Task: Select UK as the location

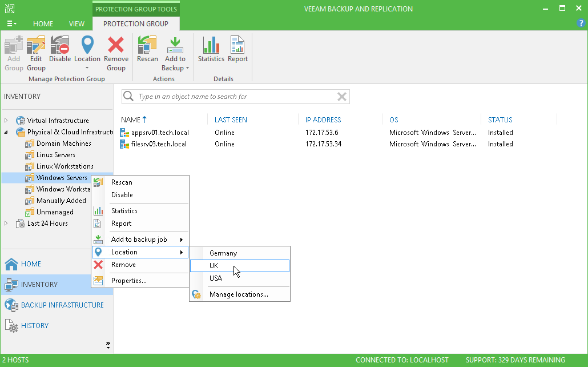Action: (x=240, y=266)
